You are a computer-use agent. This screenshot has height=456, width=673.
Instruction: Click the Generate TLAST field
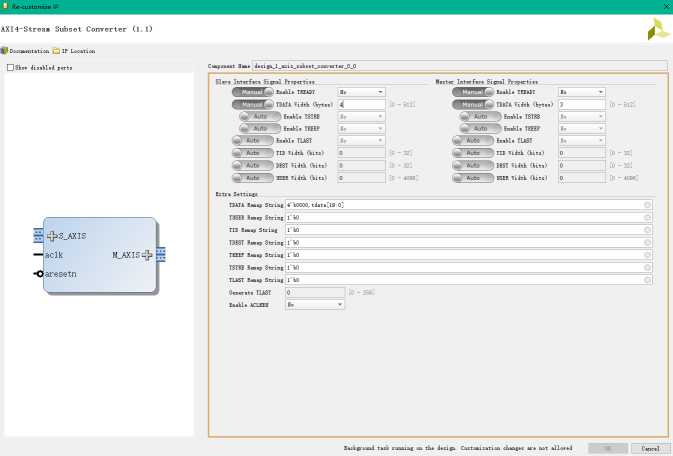click(x=315, y=292)
